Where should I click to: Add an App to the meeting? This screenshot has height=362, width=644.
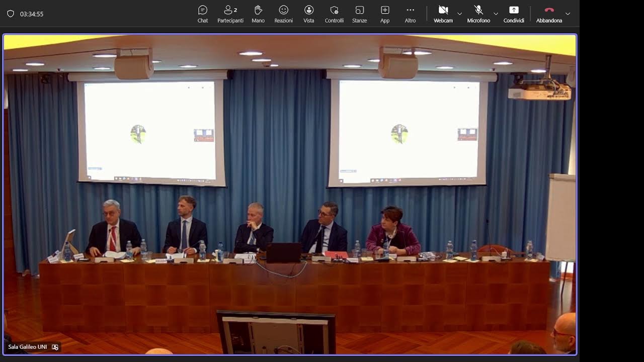coord(385,14)
